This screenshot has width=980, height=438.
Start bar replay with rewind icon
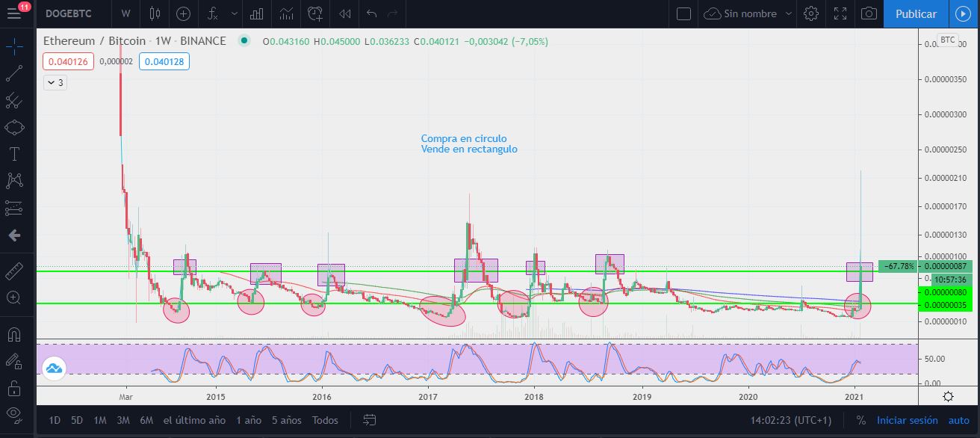344,13
